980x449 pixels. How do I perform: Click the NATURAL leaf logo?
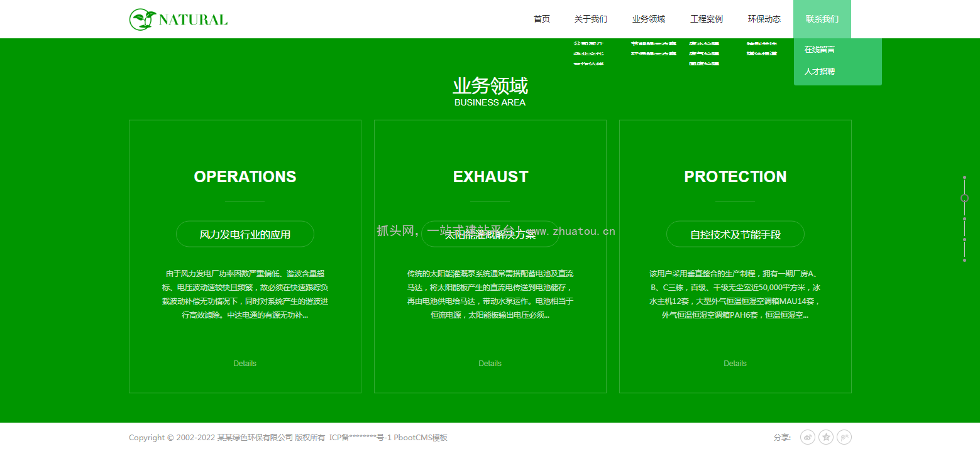pos(179,19)
